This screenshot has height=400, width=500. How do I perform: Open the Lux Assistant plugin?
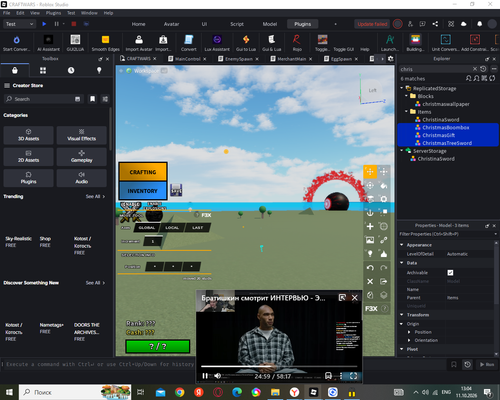217,43
